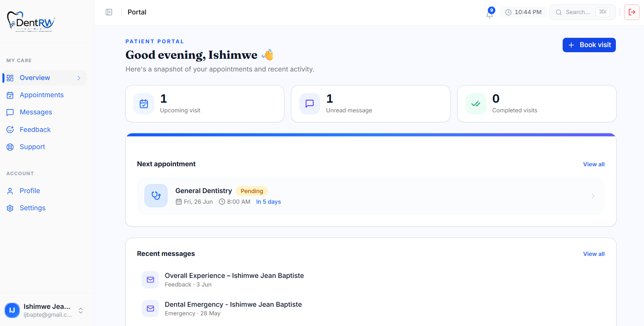Click the ijbapte@gmail.c... email text
The image size is (644, 326).
tap(48, 315)
